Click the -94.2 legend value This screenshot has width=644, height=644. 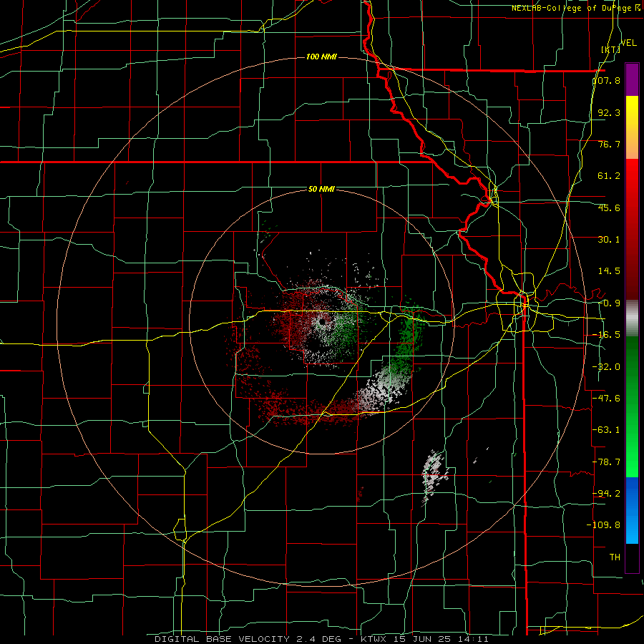pos(607,493)
